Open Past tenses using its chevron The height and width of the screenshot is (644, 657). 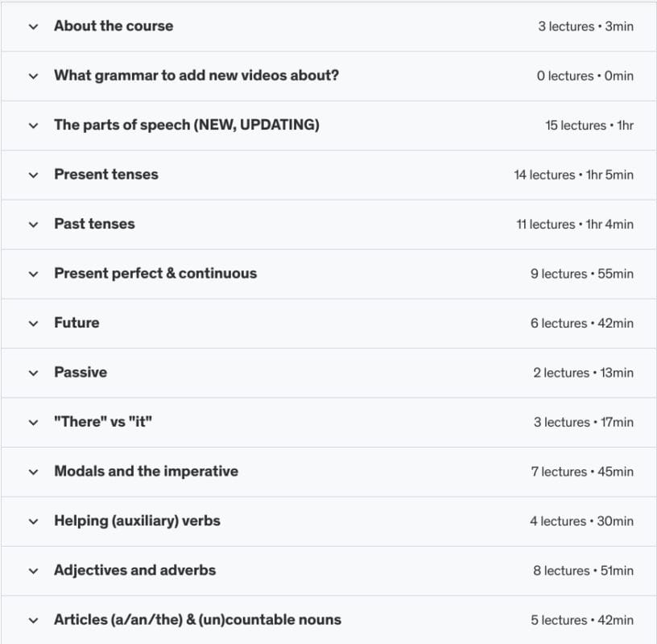click(33, 225)
